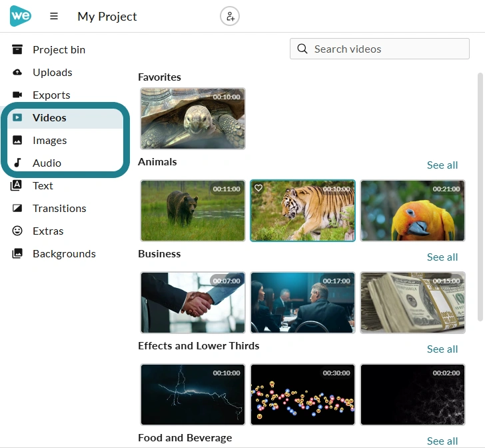Click the Transitions sidebar icon
The width and height of the screenshot is (485, 448).
pos(17,208)
